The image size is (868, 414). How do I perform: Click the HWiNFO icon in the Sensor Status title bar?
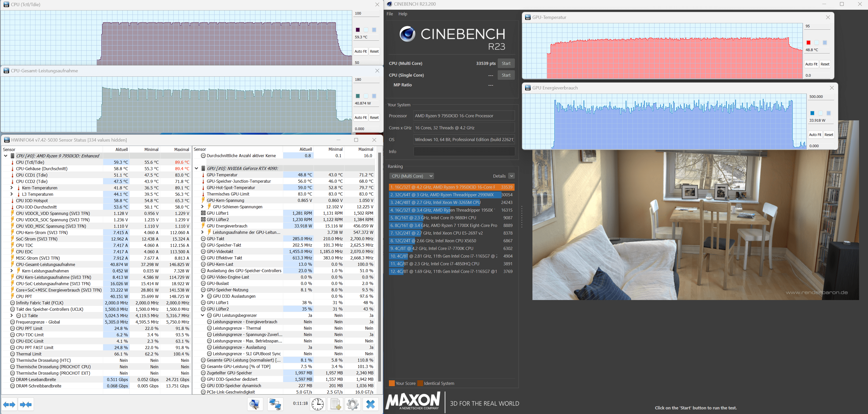pos(7,140)
